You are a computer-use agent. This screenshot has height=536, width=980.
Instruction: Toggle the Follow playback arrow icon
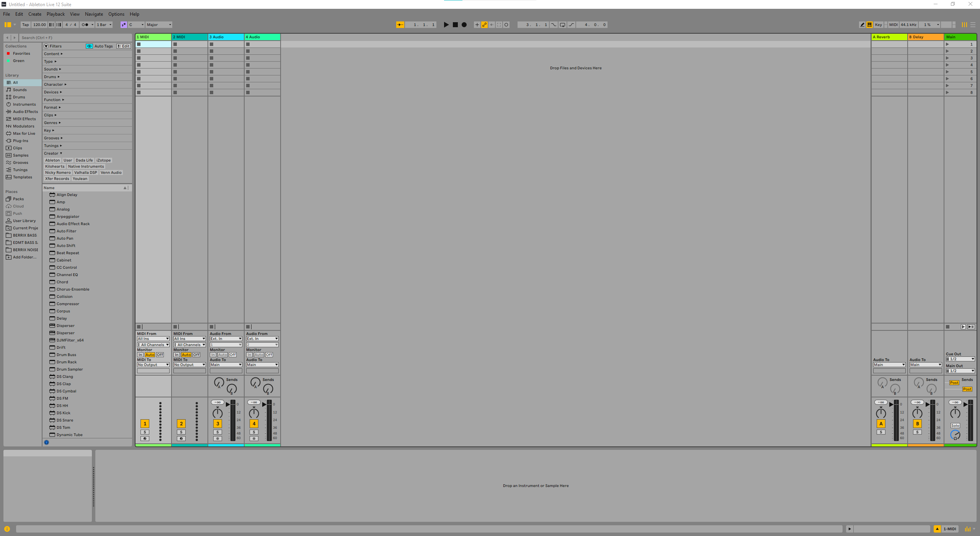[400, 25]
